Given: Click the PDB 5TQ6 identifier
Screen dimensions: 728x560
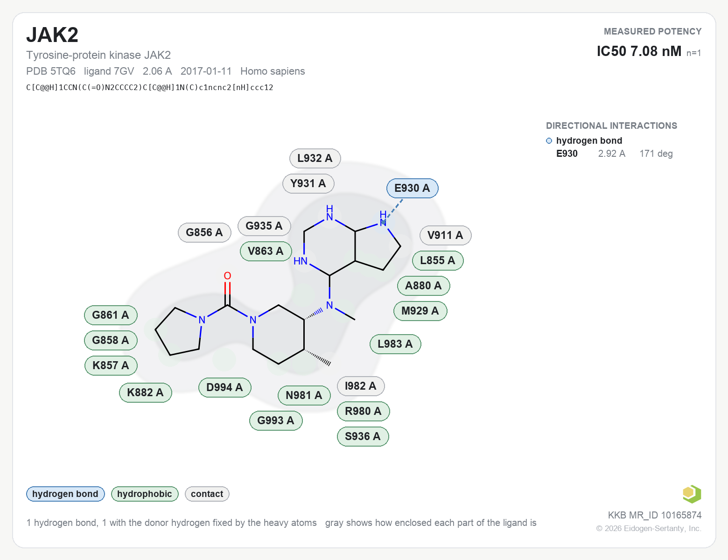Looking at the screenshot, I should 51,71.
